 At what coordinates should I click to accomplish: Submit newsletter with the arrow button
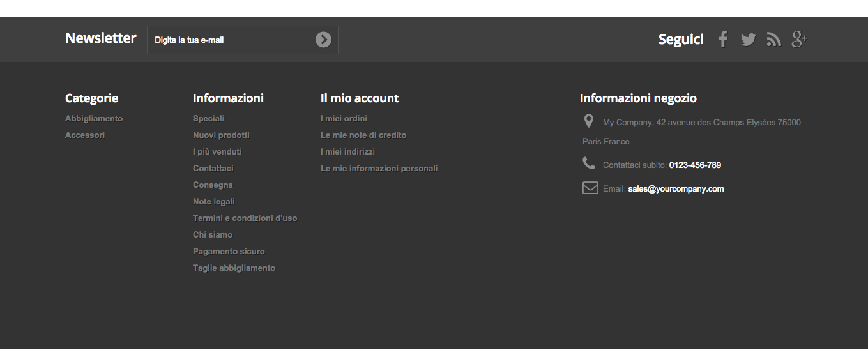tap(323, 40)
